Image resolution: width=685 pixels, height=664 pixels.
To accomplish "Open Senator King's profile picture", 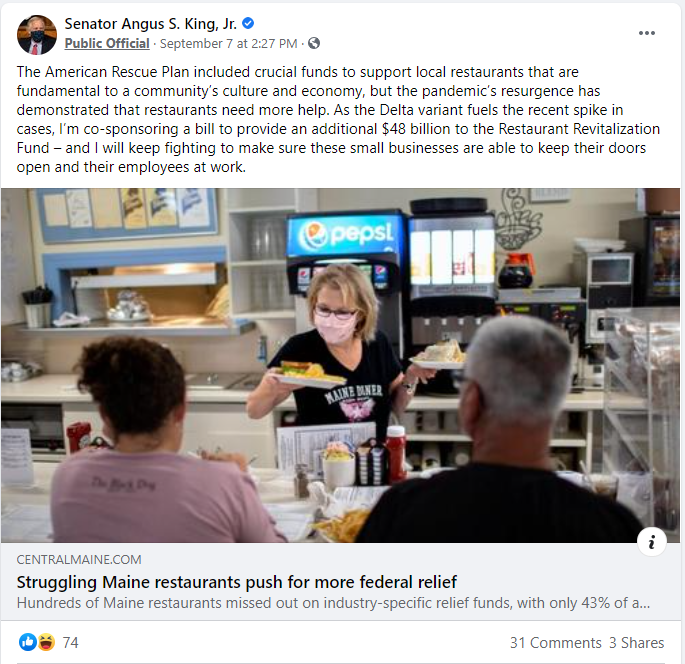I will click(37, 35).
